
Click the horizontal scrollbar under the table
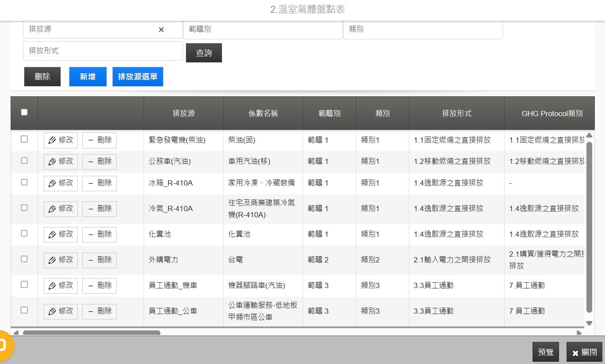coord(91,333)
